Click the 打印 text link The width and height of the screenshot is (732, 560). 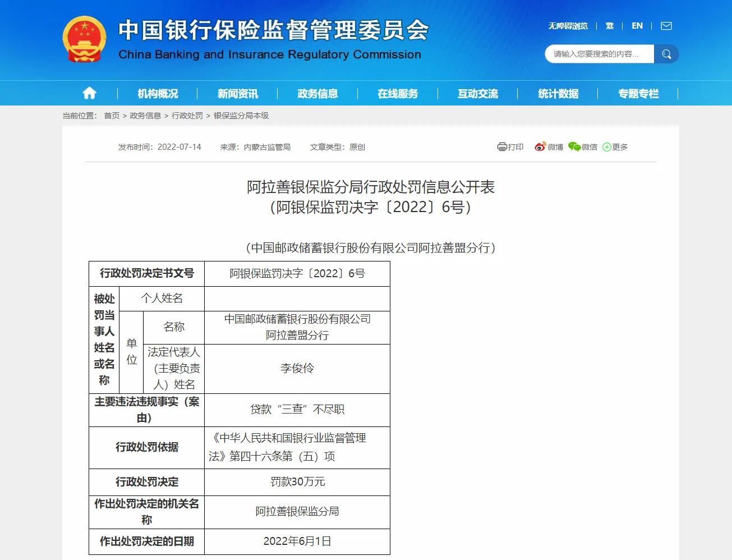(515, 147)
